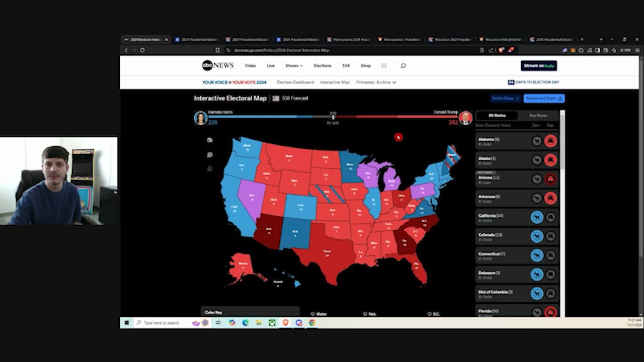Screen dimensions: 644x362
Task: Reload the page in browser
Action: (x=142, y=50)
